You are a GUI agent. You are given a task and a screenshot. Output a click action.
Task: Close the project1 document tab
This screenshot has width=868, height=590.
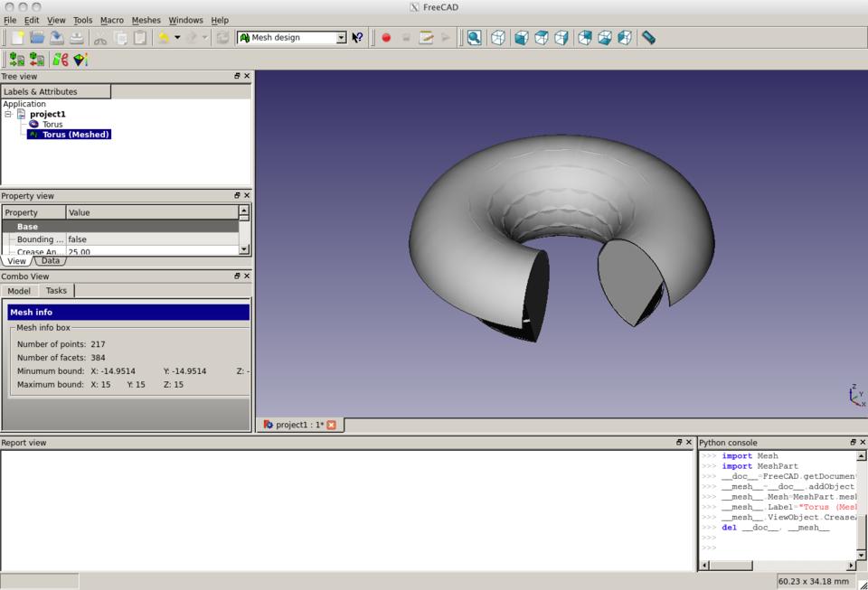[x=331, y=425]
